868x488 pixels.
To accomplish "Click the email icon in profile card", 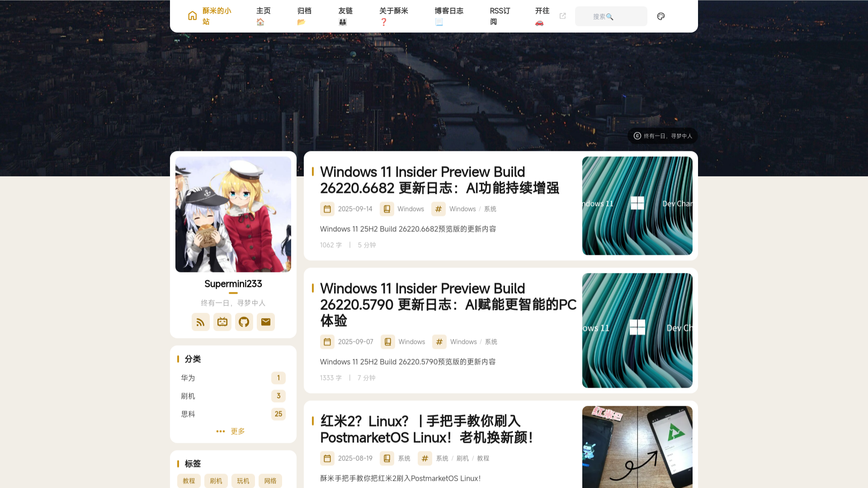I will (x=266, y=322).
